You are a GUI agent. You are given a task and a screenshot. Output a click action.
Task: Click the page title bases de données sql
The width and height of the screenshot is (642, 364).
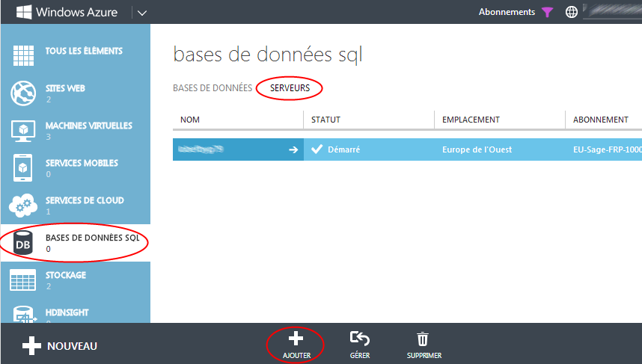(268, 55)
